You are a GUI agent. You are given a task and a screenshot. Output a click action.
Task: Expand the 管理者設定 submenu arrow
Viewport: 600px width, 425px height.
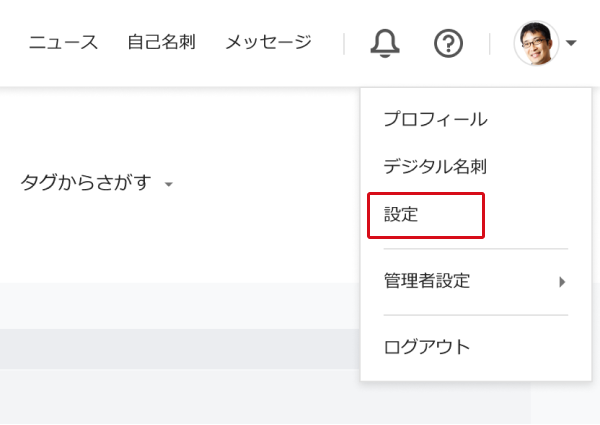pos(562,282)
